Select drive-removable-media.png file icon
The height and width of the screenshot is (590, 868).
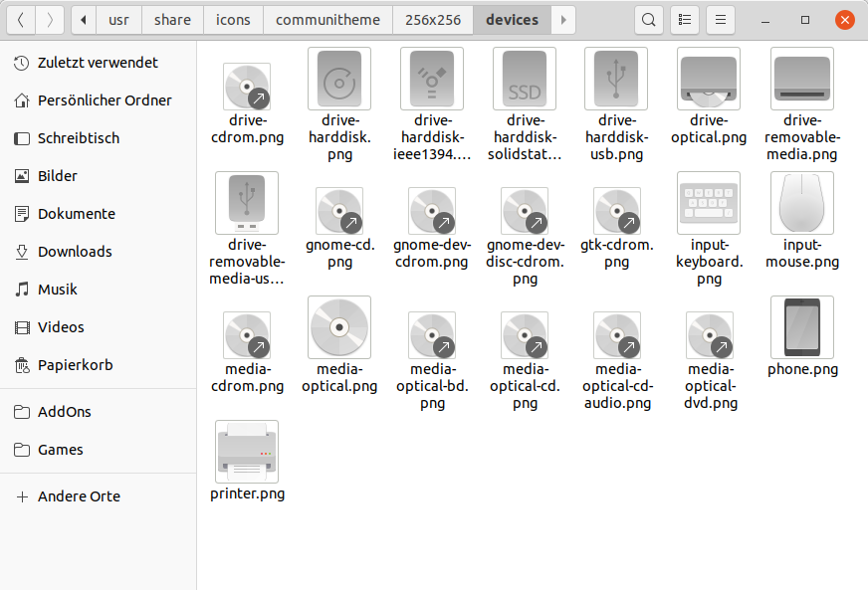tap(802, 79)
